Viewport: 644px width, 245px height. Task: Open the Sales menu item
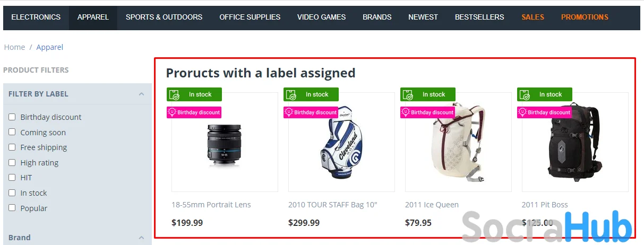533,17
